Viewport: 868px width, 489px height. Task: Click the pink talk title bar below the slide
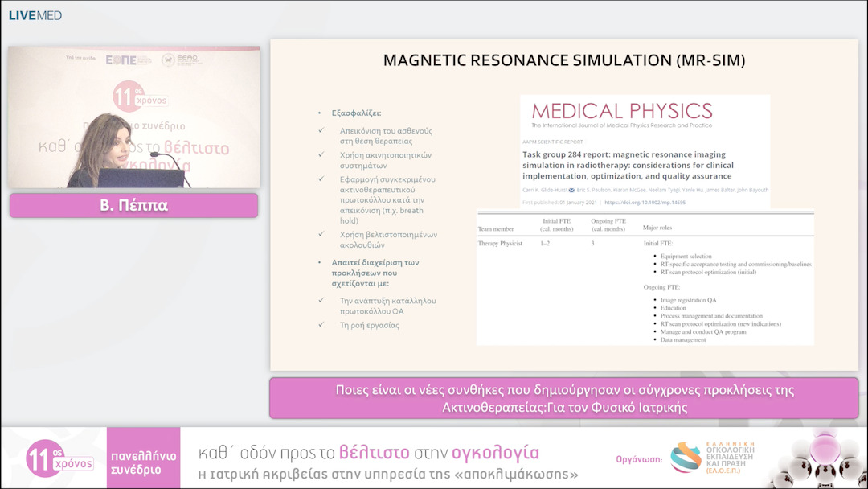tap(563, 398)
